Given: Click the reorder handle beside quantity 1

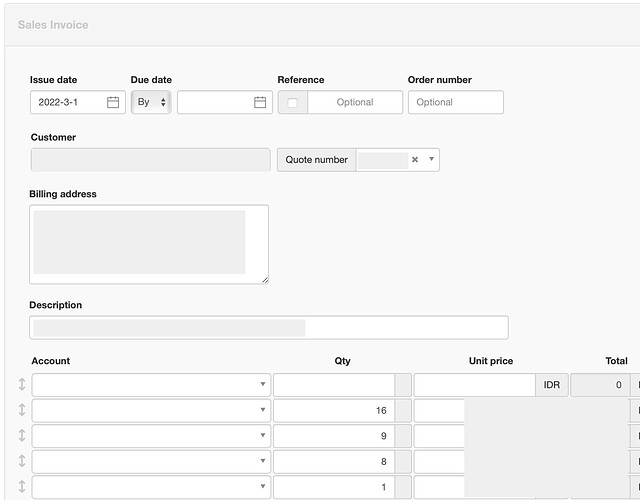Looking at the screenshot, I should [22, 486].
